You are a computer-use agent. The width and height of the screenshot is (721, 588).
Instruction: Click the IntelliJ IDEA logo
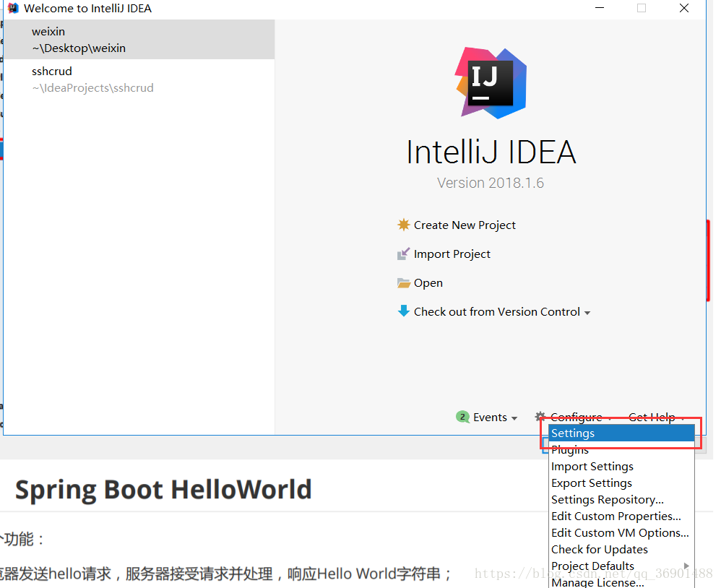[x=491, y=83]
